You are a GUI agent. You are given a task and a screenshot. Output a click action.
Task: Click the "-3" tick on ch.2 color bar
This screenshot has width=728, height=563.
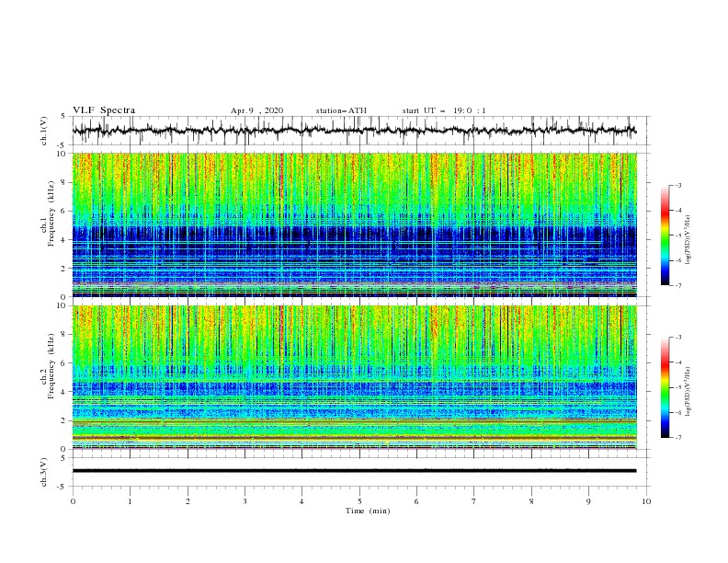click(677, 338)
